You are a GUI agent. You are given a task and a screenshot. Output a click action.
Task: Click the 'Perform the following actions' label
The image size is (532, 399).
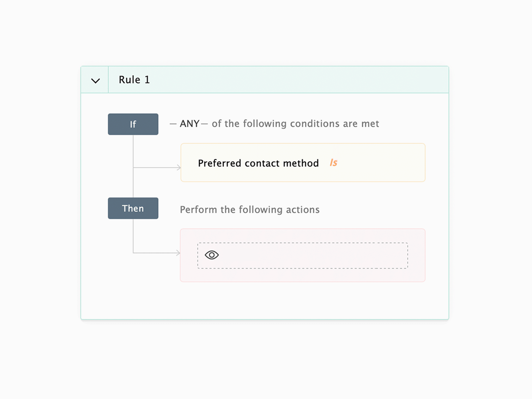click(x=250, y=210)
